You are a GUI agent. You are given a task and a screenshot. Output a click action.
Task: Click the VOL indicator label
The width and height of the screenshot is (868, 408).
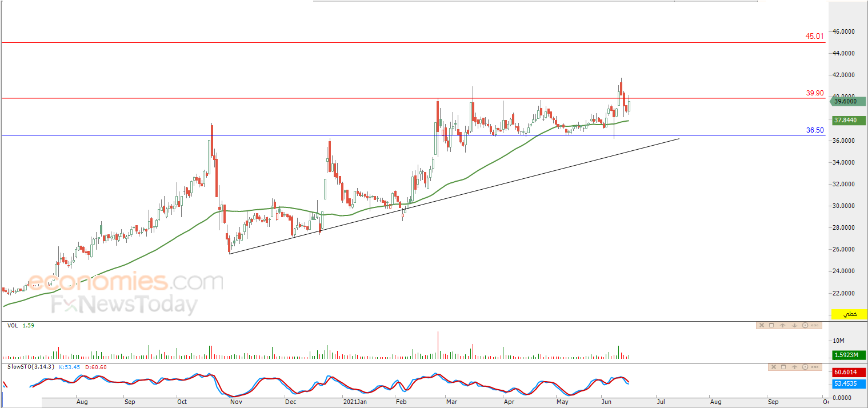[11, 326]
